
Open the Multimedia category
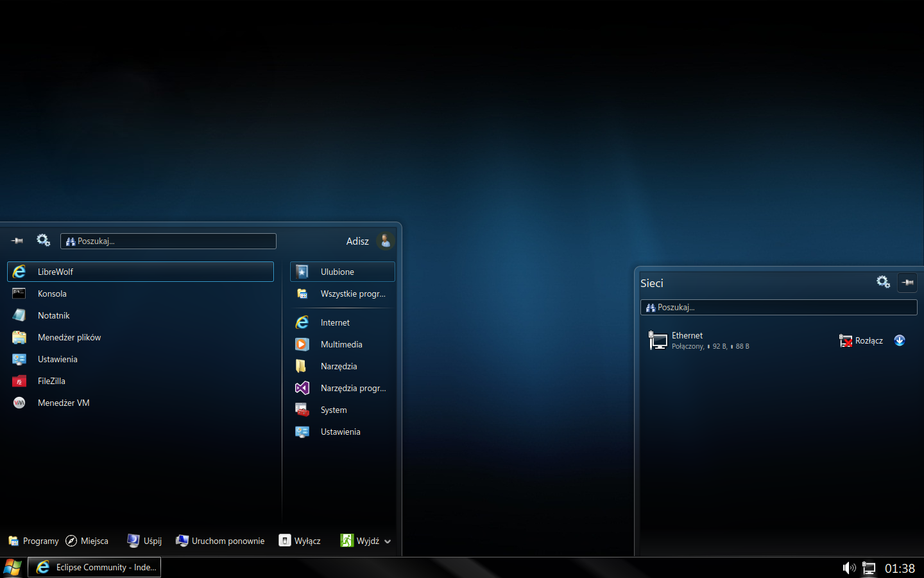pyautogui.click(x=341, y=344)
